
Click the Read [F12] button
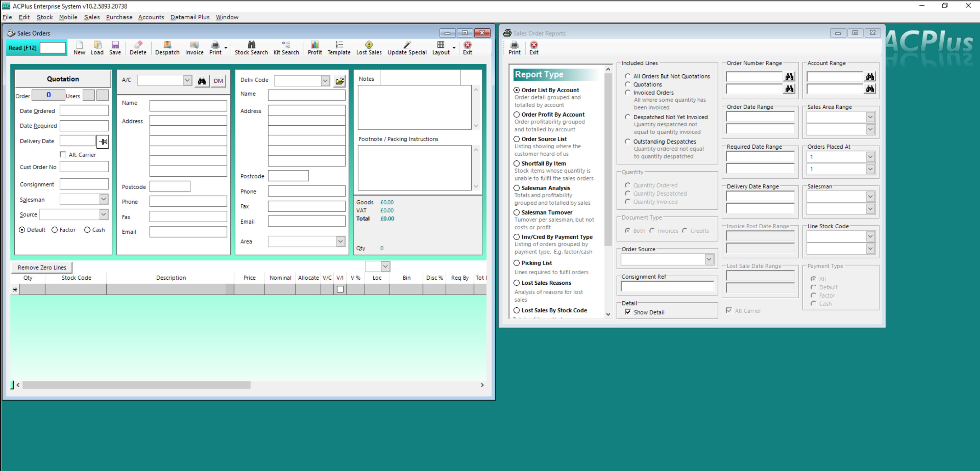coord(22,48)
